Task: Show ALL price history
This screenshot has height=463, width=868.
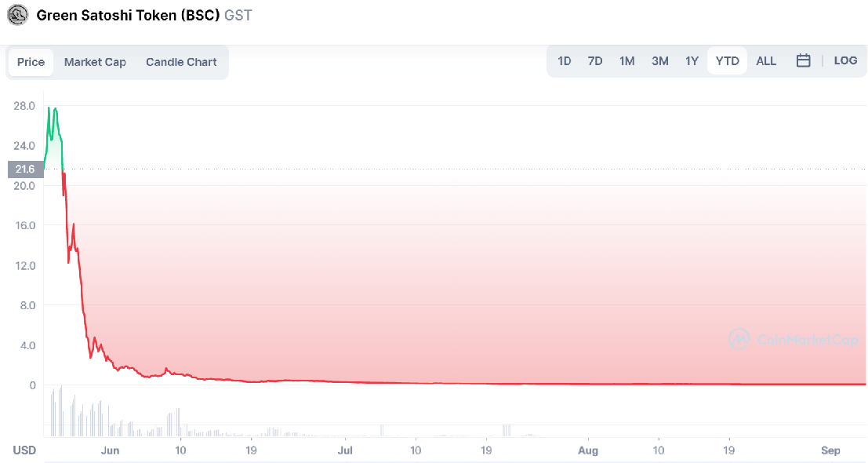Action: tap(766, 61)
